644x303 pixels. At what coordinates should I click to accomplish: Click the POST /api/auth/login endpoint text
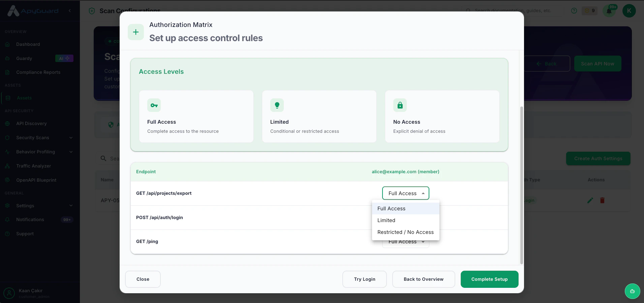click(x=159, y=217)
